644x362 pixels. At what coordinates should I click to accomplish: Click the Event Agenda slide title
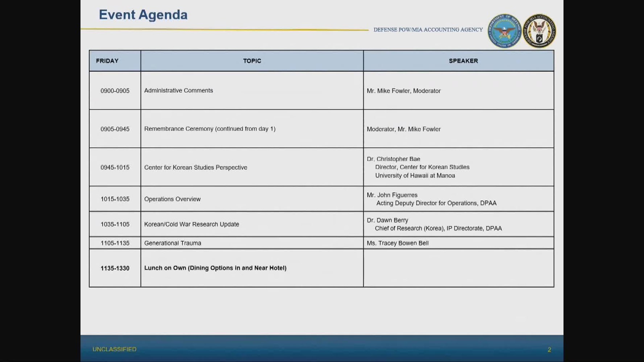[x=143, y=15]
